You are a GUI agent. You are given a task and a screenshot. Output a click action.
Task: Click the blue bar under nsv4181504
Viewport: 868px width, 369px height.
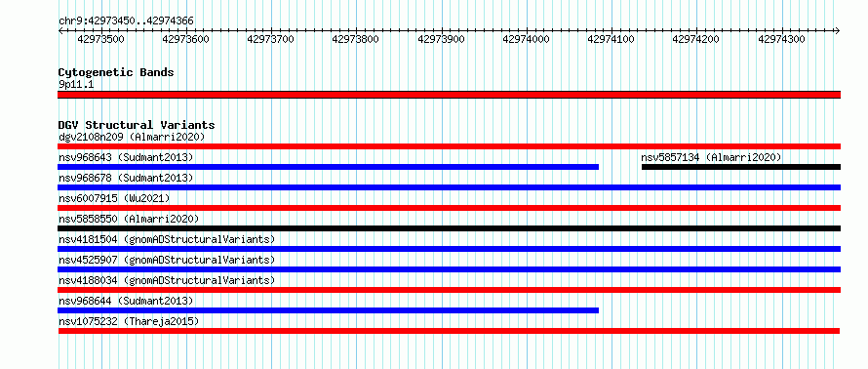click(450, 249)
